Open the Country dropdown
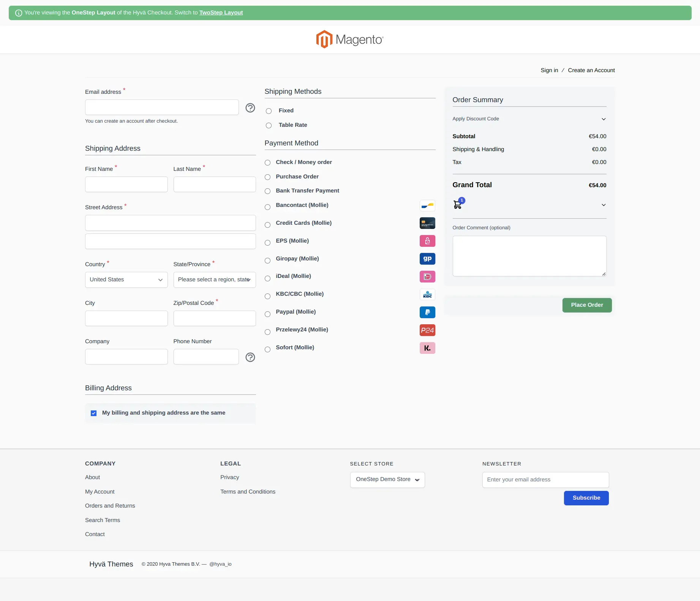This screenshot has height=601, width=700. coord(126,279)
